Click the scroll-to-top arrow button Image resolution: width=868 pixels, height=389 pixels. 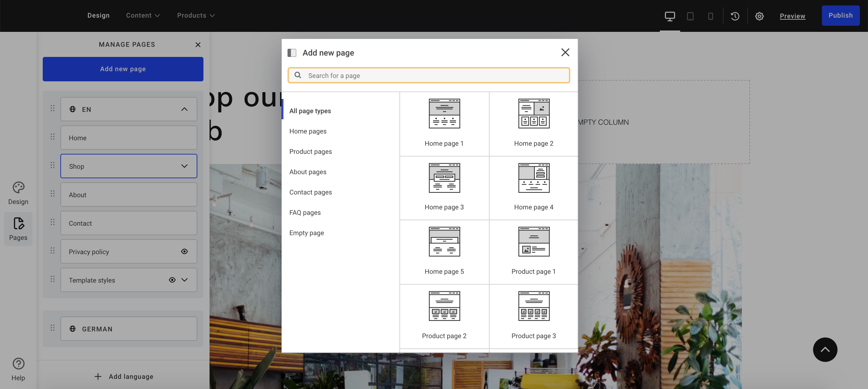click(825, 350)
